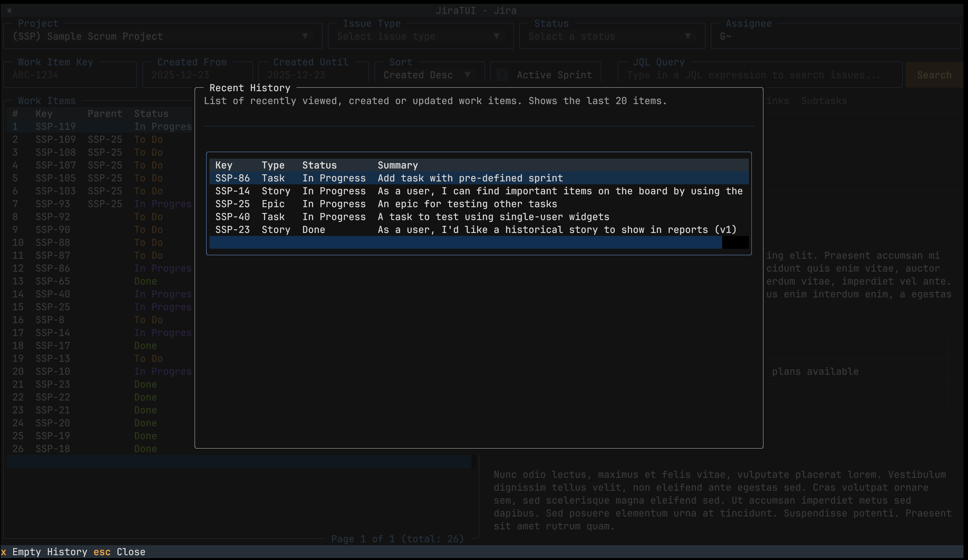Focus the Assignee input field
The width and height of the screenshot is (968, 560).
[836, 36]
